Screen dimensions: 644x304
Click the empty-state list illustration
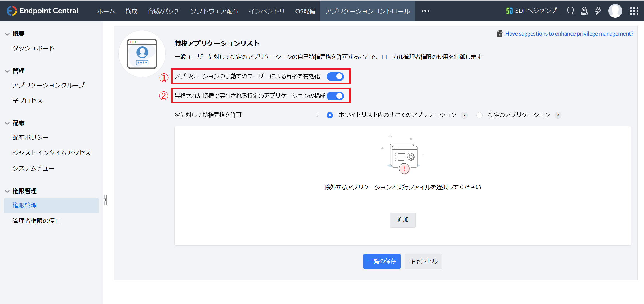tap(403, 155)
